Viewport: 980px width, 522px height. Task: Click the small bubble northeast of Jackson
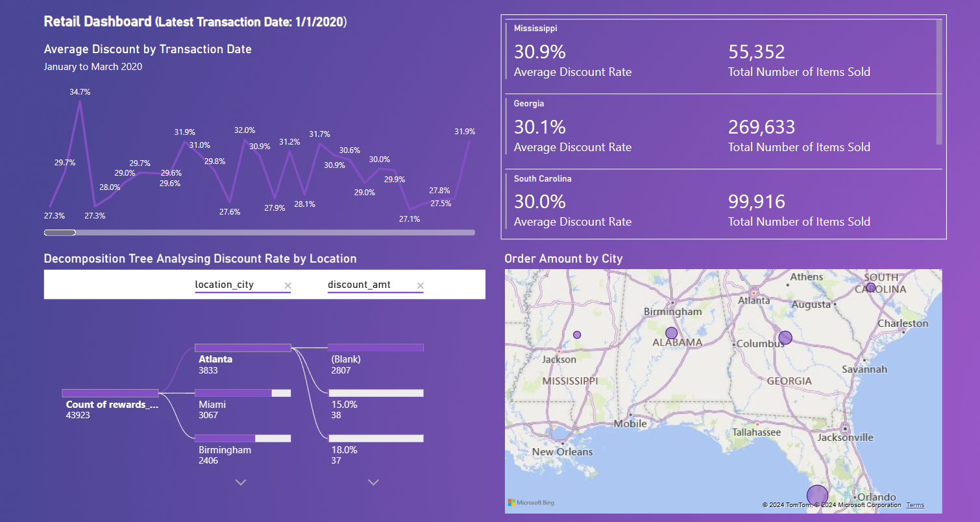click(577, 335)
